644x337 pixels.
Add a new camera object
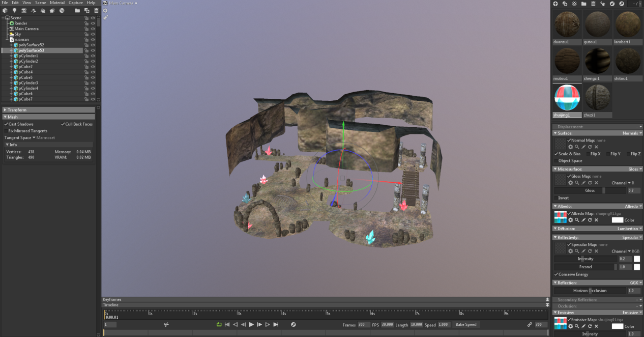point(24,10)
